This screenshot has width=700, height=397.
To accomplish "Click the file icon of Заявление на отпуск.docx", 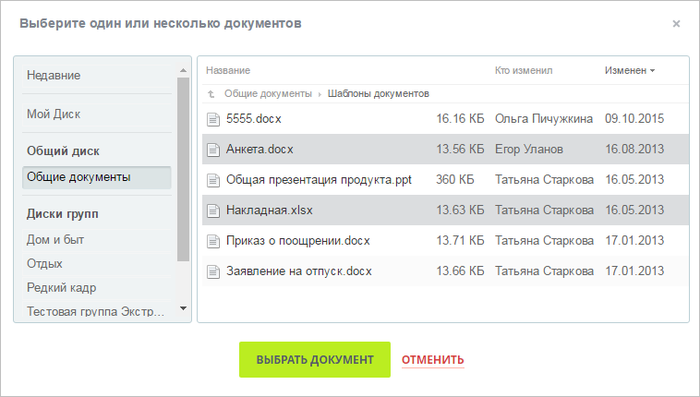I will 213,272.
